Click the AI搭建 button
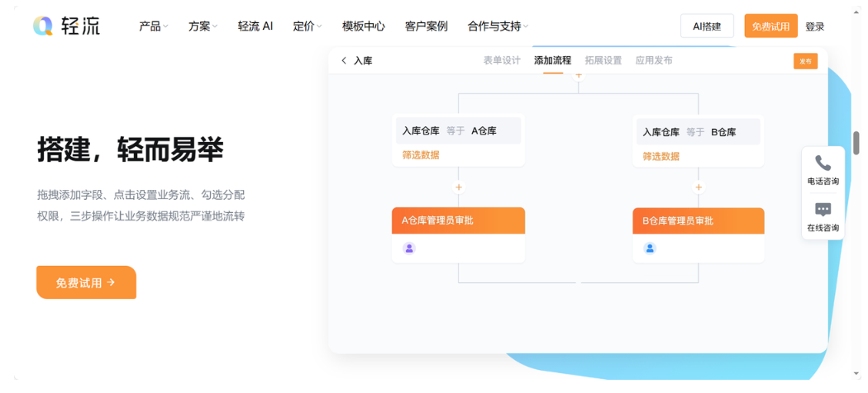The width and height of the screenshot is (868, 393). coord(707,26)
